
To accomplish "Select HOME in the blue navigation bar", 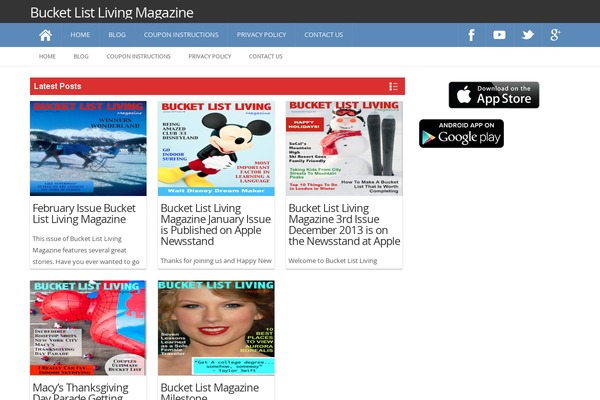I will click(x=80, y=35).
